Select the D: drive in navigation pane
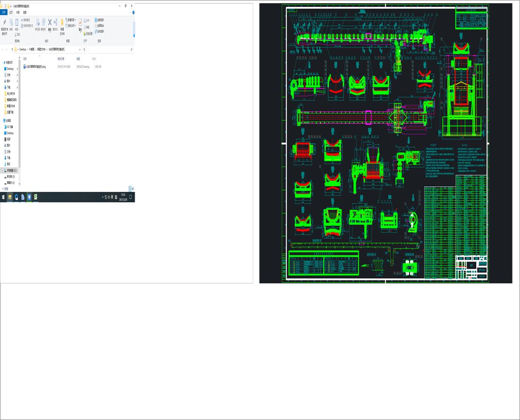Screen dimensions: 520x420 (11, 177)
